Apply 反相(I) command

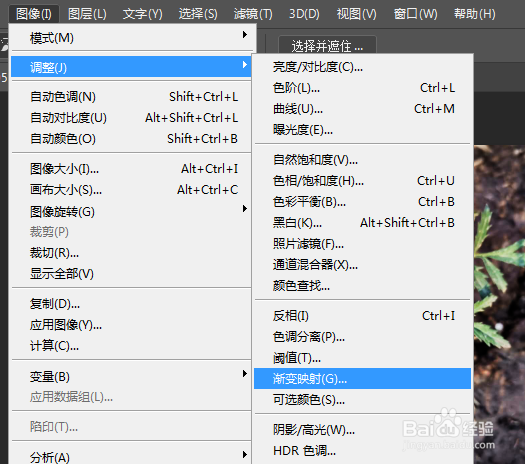point(362,316)
